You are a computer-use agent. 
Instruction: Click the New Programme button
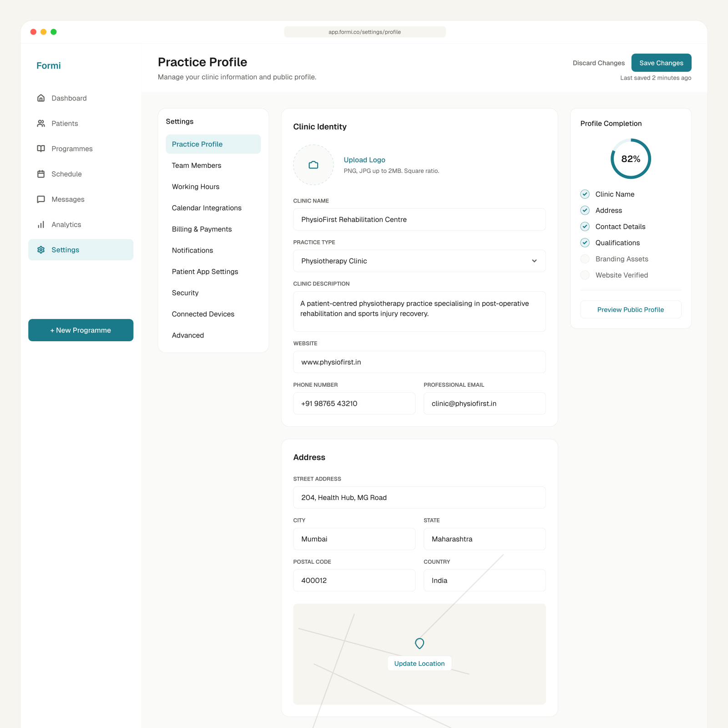[x=81, y=330]
